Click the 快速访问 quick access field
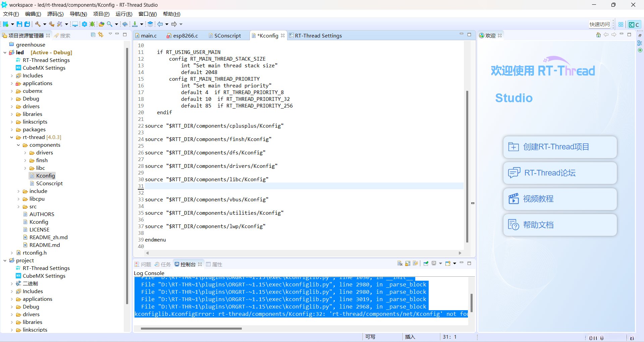Screen dimensions: 644x342 [x=600, y=24]
